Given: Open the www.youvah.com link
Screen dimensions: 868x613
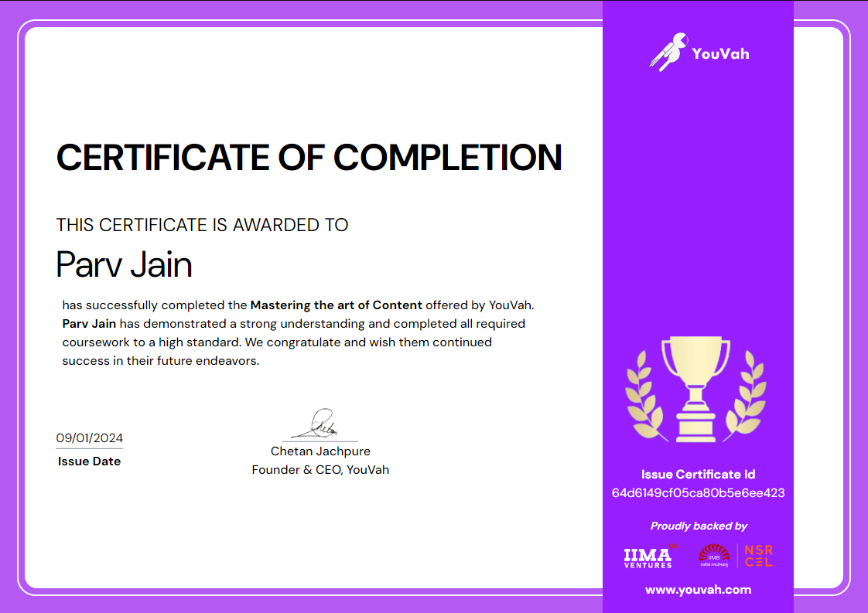Looking at the screenshot, I should [698, 590].
